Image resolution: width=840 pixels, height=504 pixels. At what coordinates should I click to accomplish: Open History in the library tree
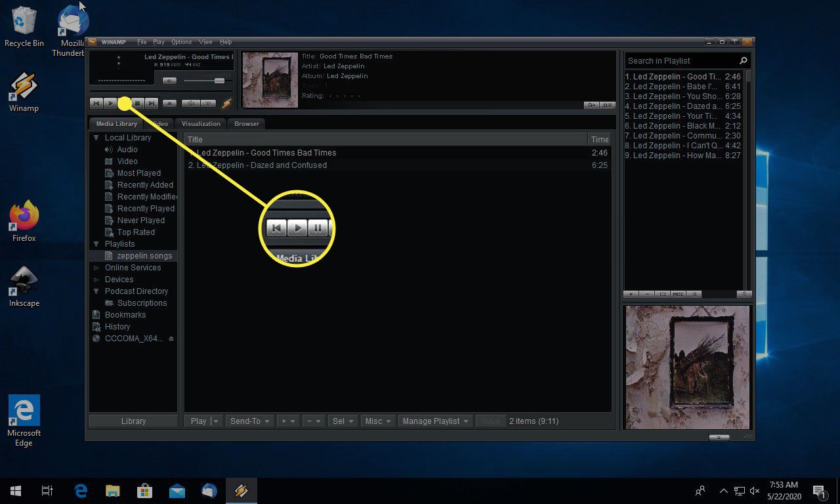117,327
